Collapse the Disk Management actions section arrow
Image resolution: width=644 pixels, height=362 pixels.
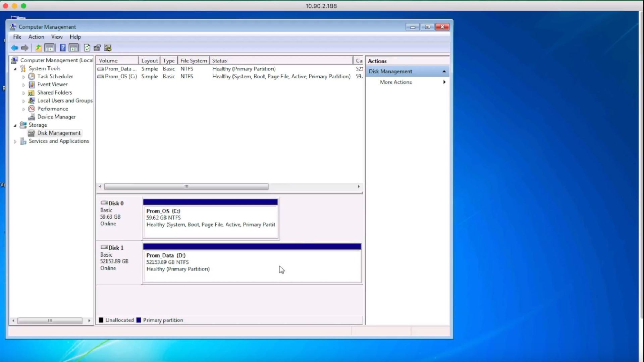[x=444, y=71]
